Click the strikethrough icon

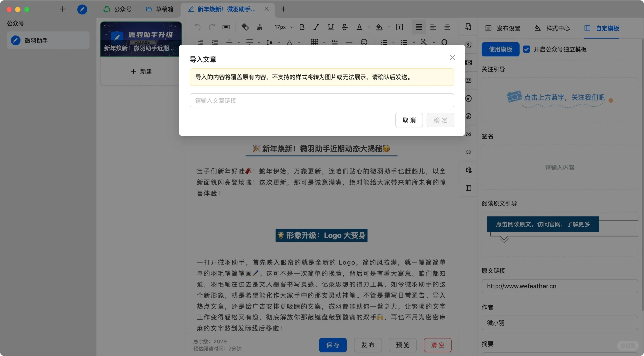[345, 27]
